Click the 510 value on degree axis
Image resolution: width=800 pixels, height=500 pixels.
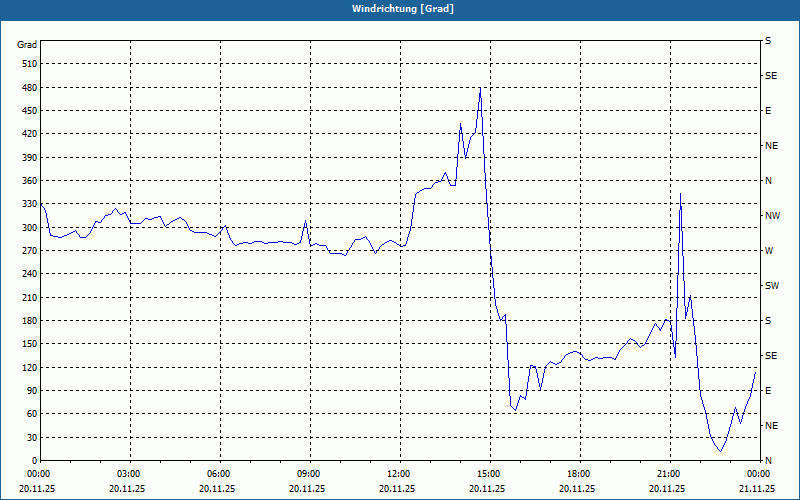(x=30, y=64)
